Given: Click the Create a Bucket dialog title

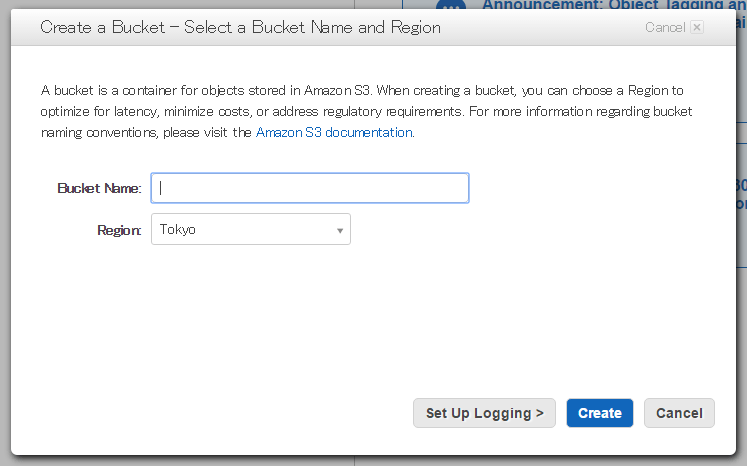Looking at the screenshot, I should (x=240, y=28).
